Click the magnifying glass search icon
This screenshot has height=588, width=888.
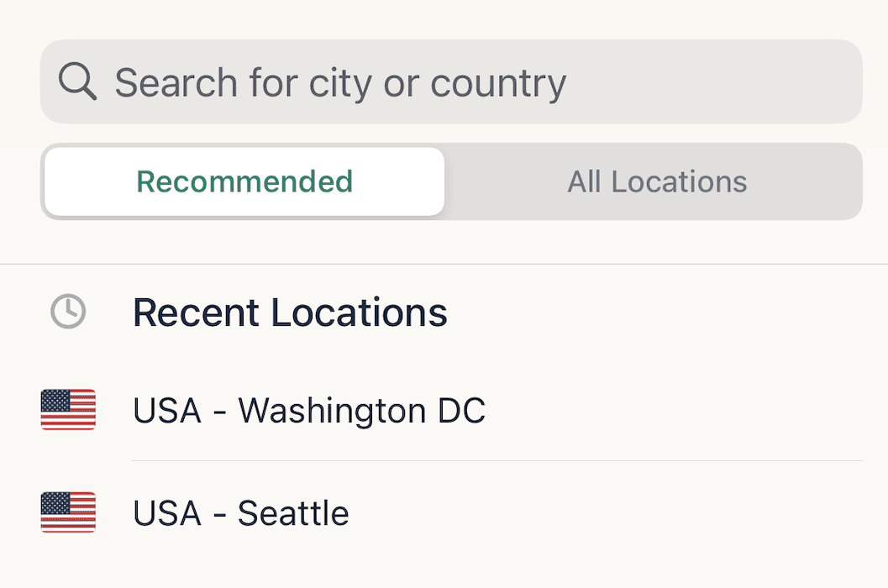(77, 82)
